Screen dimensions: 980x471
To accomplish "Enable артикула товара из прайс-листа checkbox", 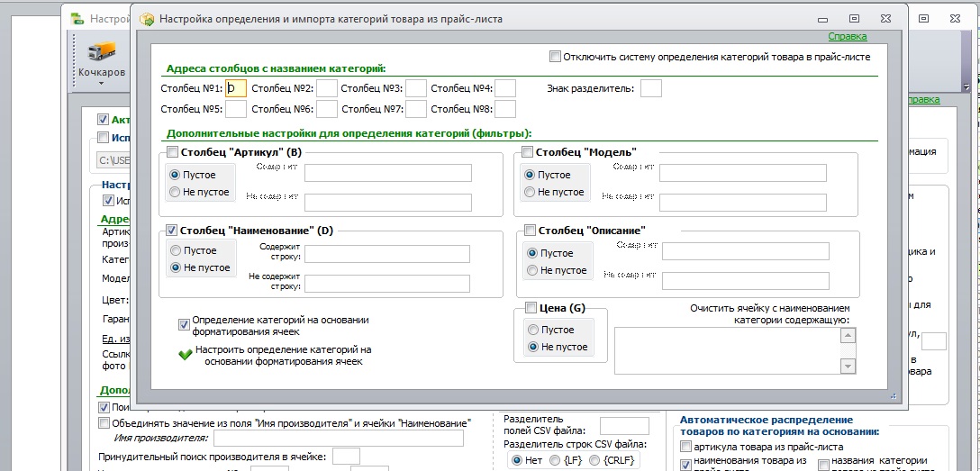I will pos(685,447).
